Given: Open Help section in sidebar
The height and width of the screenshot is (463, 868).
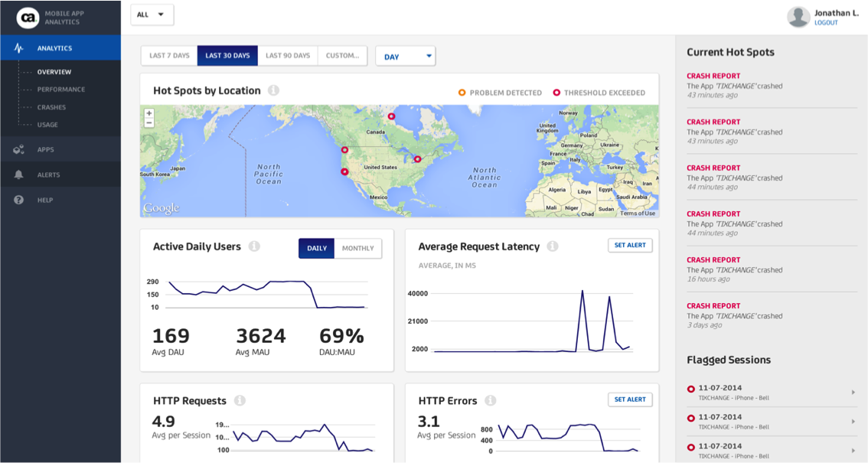Looking at the screenshot, I should pos(60,200).
